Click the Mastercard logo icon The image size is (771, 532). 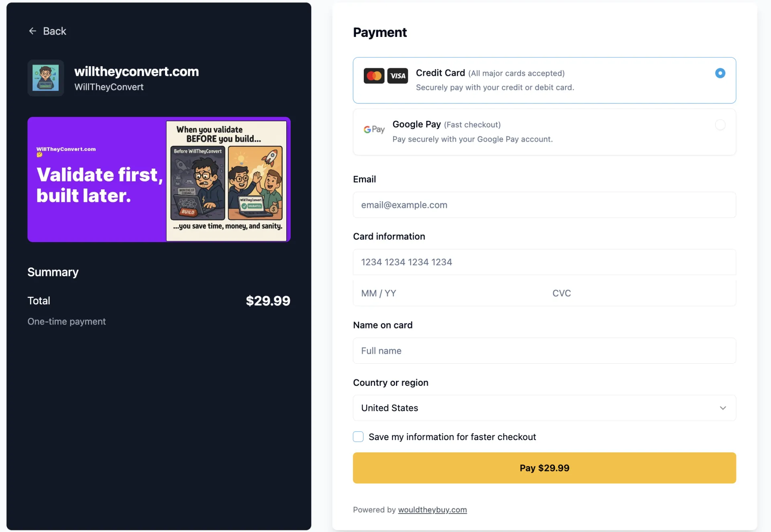[x=374, y=76]
